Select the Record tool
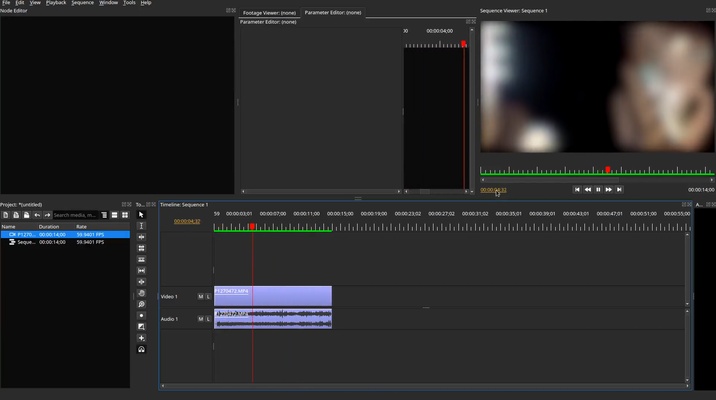This screenshot has height=400, width=716. (x=141, y=316)
